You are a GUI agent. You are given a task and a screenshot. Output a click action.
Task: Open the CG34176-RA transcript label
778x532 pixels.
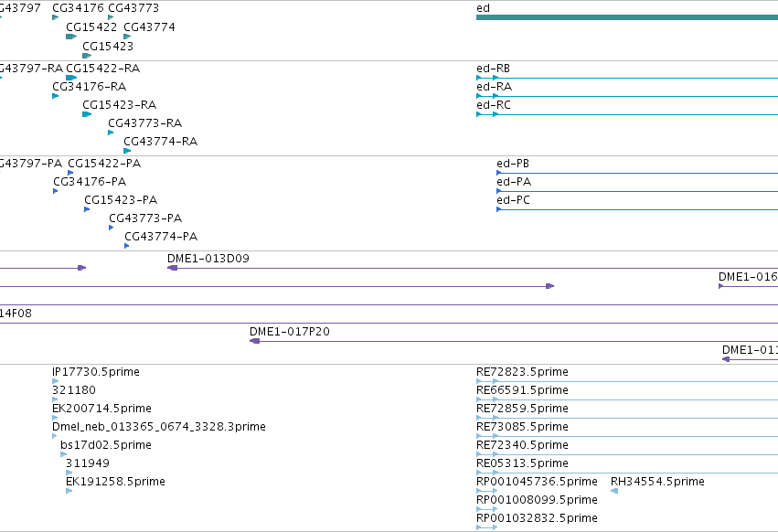90,86
